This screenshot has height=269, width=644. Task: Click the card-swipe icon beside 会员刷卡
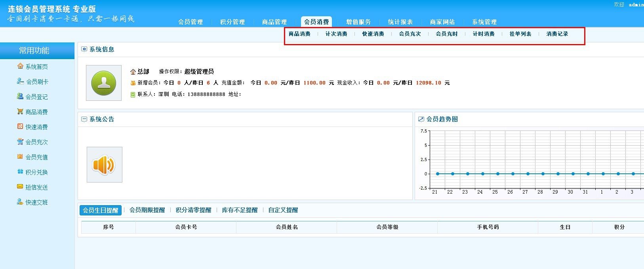(20, 81)
